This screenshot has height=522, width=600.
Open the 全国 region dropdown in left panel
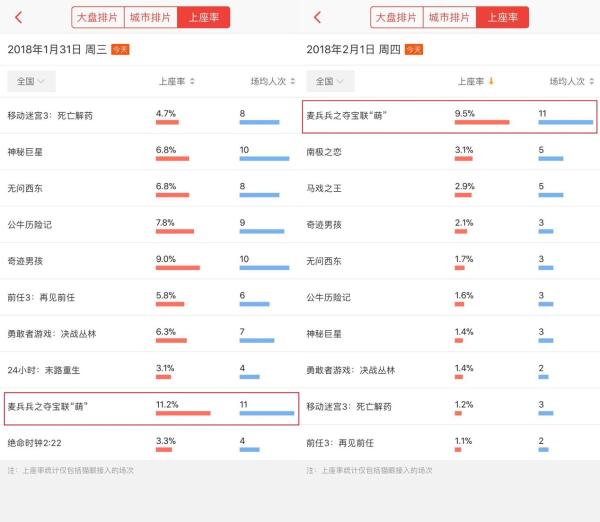pos(31,81)
